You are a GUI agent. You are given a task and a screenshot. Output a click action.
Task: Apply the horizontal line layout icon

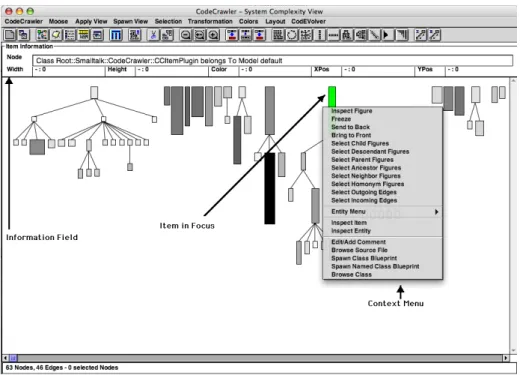tap(333, 35)
